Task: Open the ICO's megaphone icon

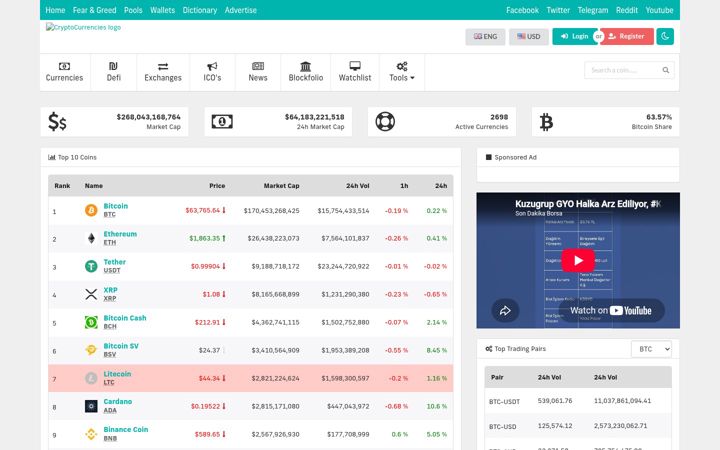Action: click(x=212, y=66)
